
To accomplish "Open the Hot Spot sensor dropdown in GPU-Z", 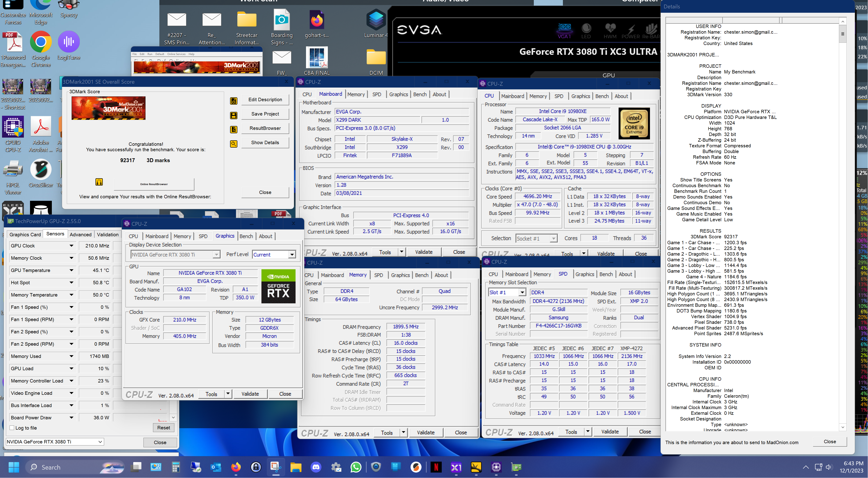I will (x=71, y=282).
